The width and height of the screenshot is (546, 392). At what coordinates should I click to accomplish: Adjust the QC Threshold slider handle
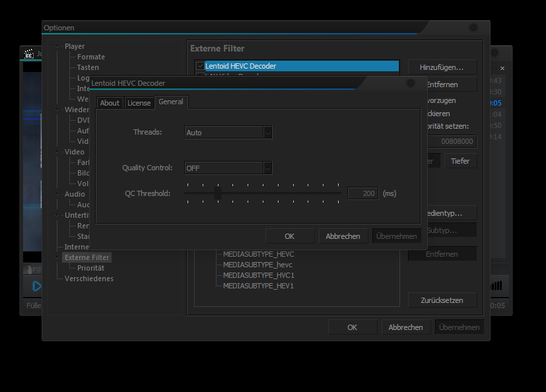click(x=218, y=193)
